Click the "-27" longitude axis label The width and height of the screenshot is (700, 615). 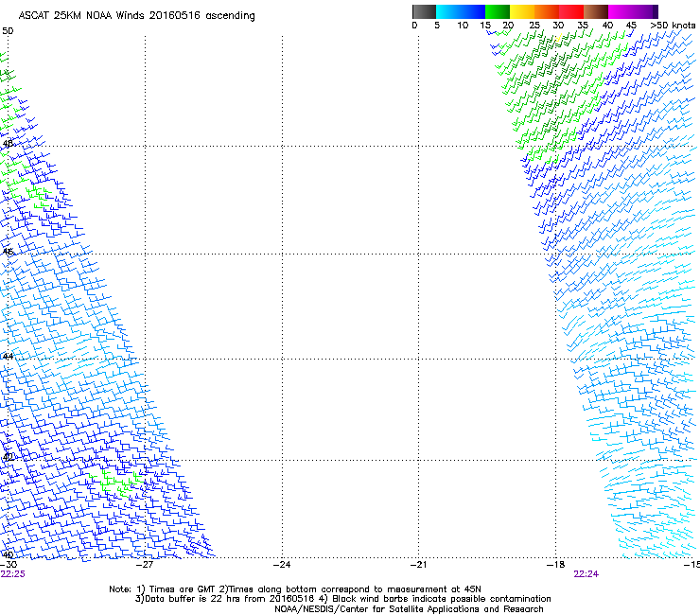tap(145, 565)
